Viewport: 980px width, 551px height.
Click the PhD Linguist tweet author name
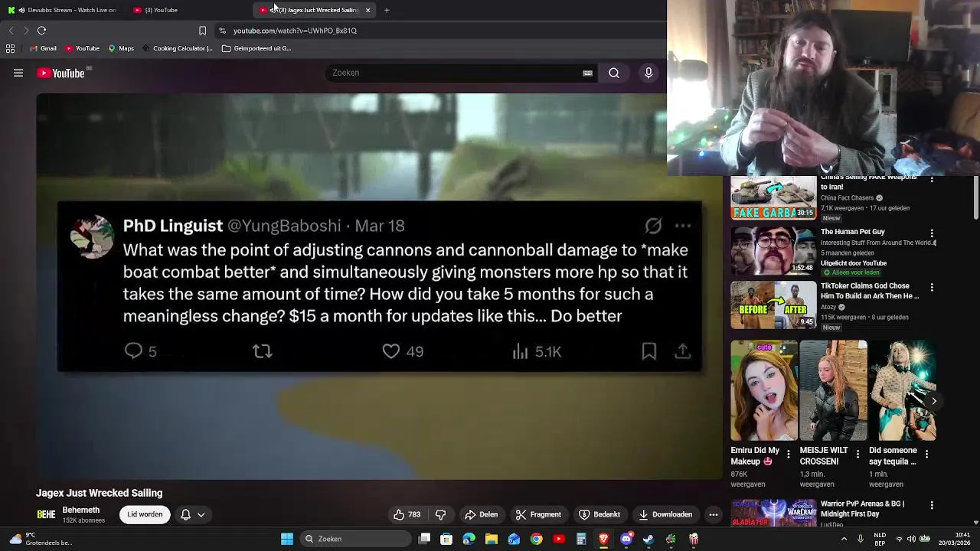173,226
